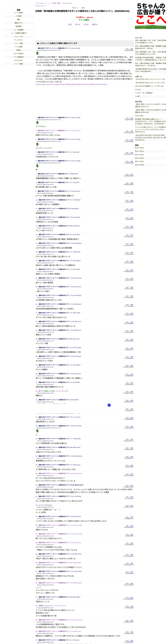Show 最新50 posts
The height and width of the screenshot is (644, 166).
coord(95,24)
